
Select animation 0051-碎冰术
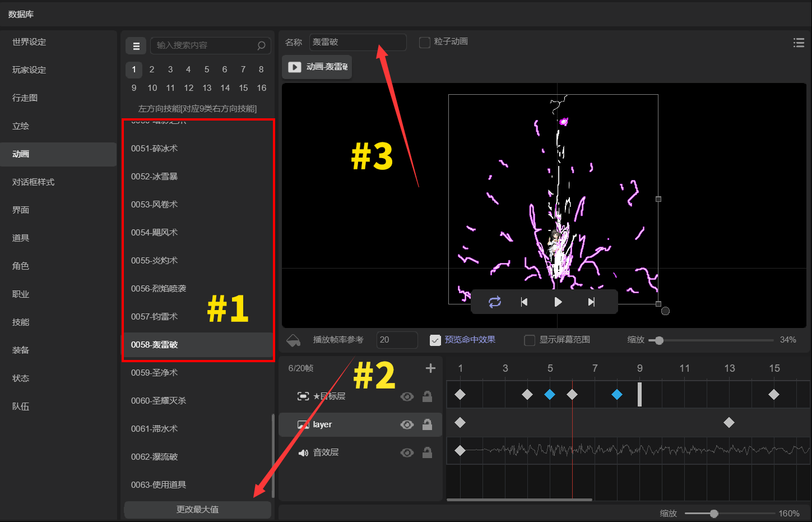tap(197, 149)
